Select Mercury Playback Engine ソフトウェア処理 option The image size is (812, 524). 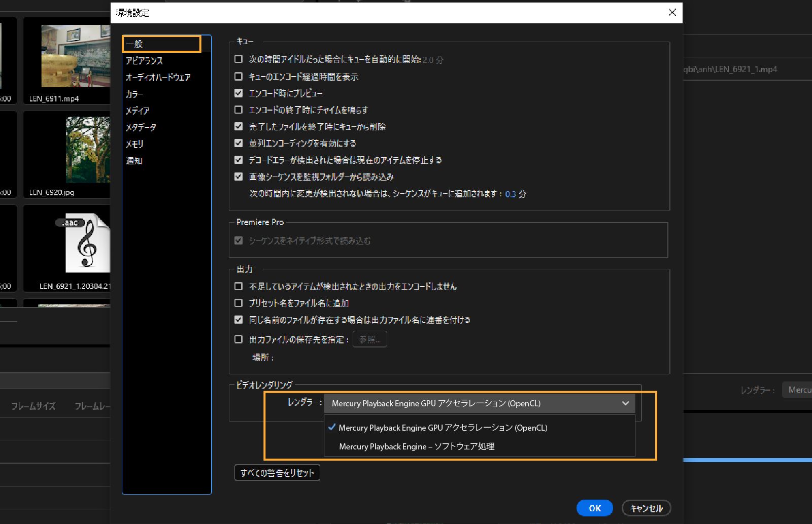pos(417,446)
